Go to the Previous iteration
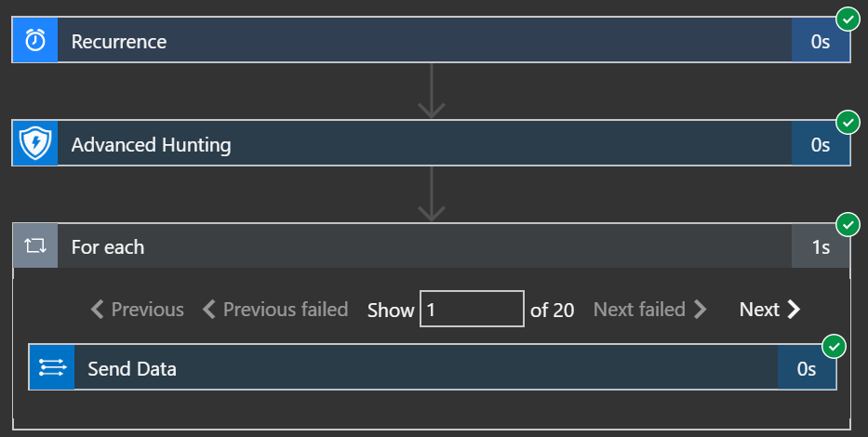The width and height of the screenshot is (868, 437). 138,310
